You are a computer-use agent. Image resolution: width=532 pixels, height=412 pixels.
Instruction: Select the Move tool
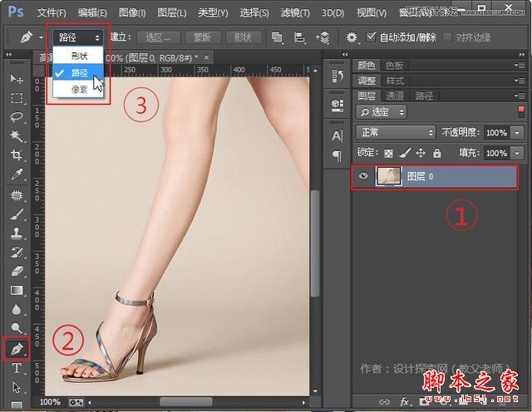click(x=16, y=79)
